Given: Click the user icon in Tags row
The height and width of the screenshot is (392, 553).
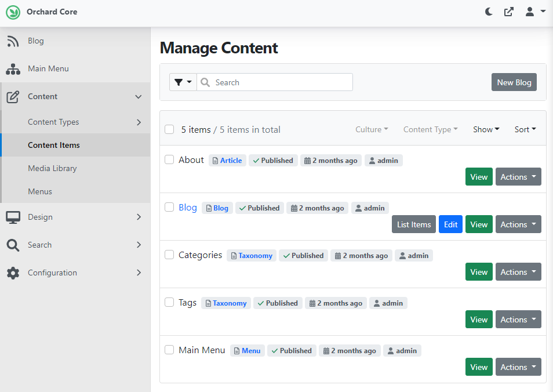Looking at the screenshot, I should pyautogui.click(x=377, y=303).
